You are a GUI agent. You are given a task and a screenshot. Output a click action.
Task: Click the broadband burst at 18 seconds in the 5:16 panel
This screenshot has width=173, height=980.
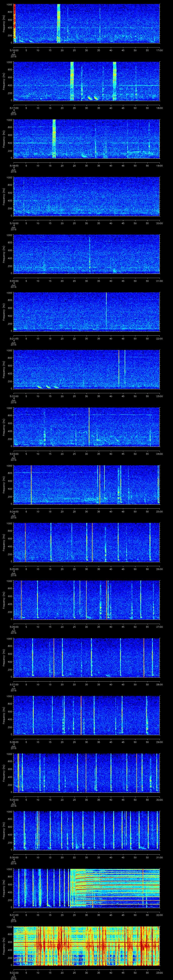(x=59, y=23)
